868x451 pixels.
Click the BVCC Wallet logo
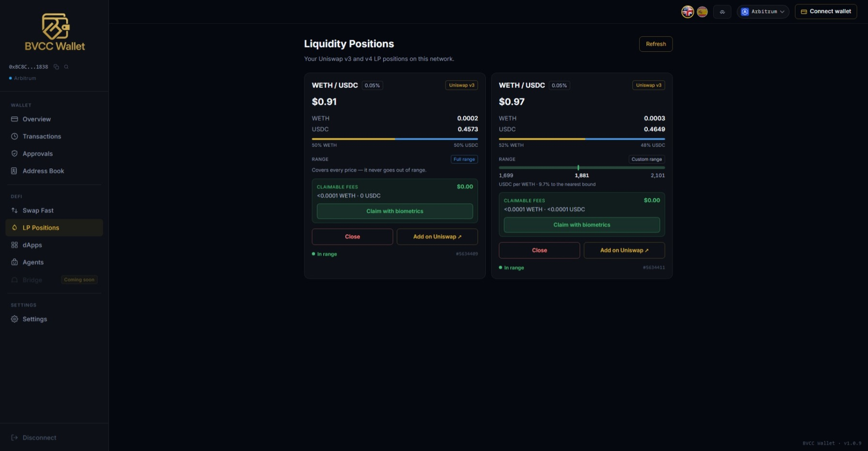point(54,33)
